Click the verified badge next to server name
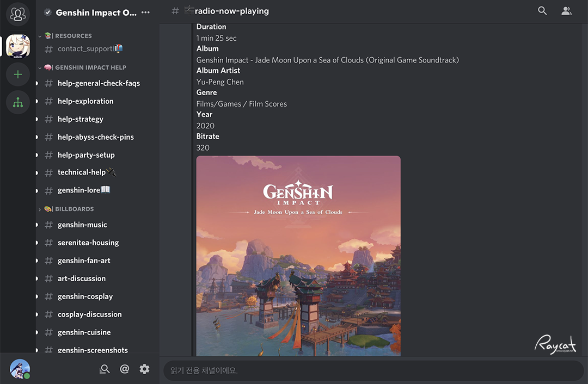588x384 pixels. [x=47, y=13]
